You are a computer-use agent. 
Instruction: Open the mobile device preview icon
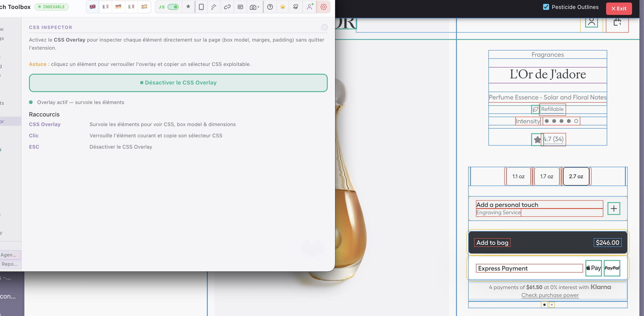point(201,7)
